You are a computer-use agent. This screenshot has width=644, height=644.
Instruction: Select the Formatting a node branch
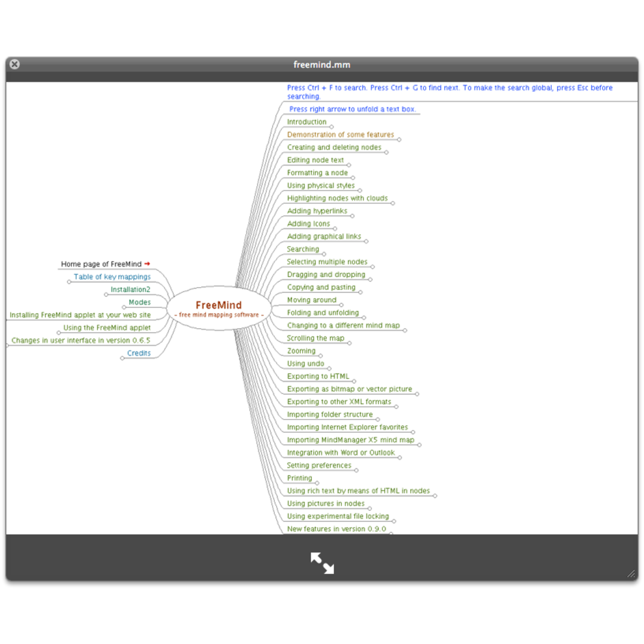[x=317, y=173]
